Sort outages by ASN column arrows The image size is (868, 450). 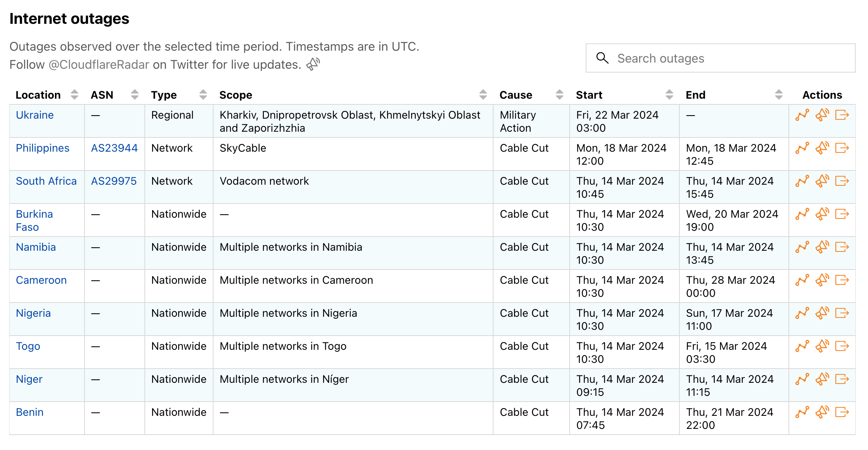(x=135, y=95)
